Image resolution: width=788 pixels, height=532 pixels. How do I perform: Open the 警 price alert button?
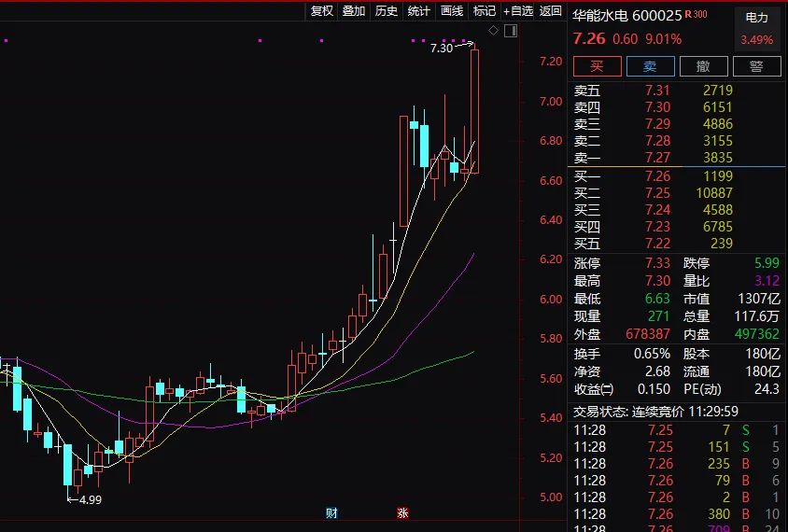click(756, 66)
